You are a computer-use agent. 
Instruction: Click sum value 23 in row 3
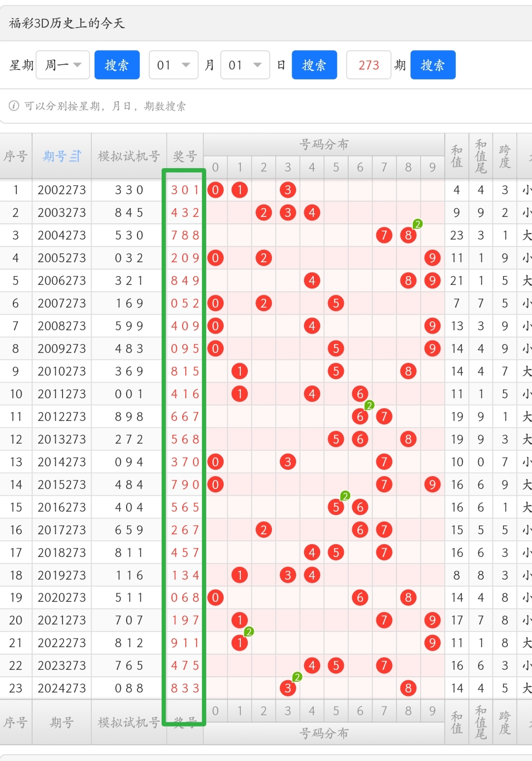pyautogui.click(x=457, y=235)
